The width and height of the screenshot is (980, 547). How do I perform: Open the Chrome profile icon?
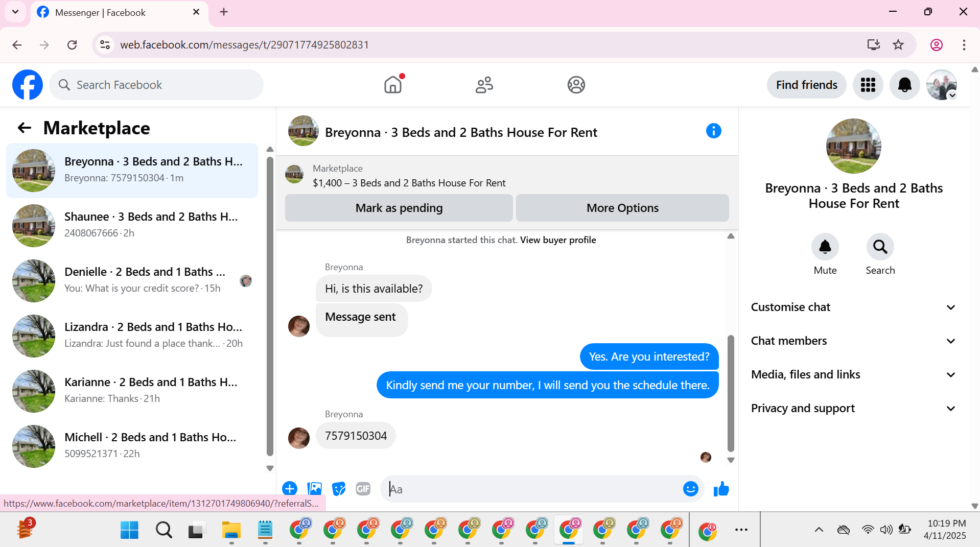tap(936, 45)
